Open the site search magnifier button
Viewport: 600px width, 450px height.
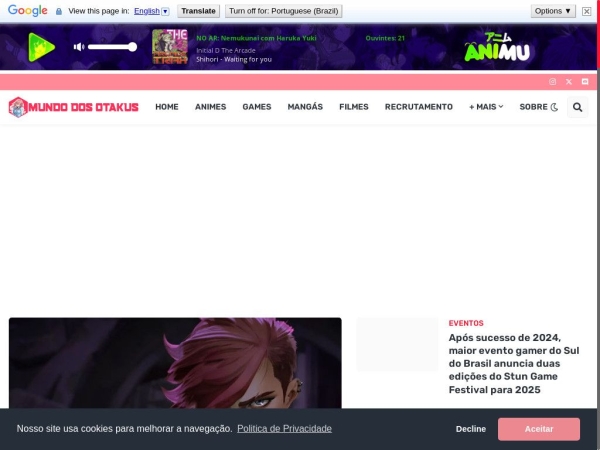577,107
